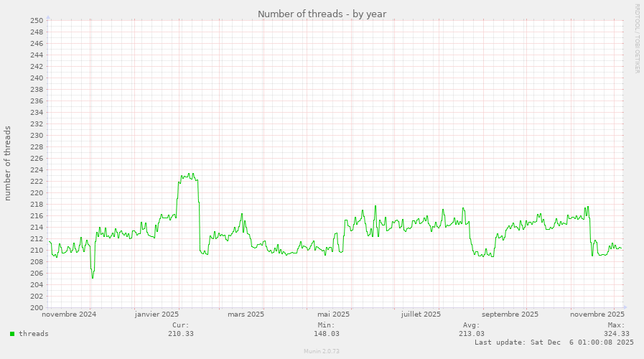Click the 'number of threads' y-axis label
The height and width of the screenshot is (359, 644).
[x=7, y=164]
